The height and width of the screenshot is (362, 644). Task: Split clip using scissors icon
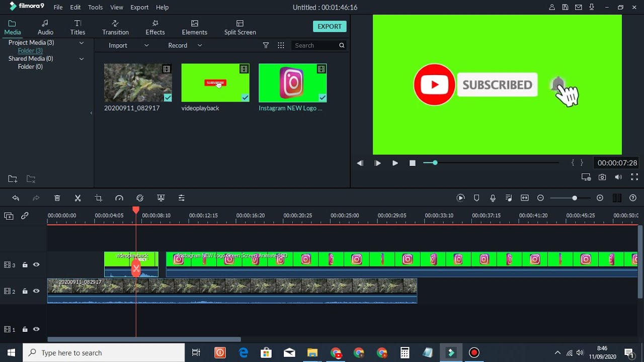(x=78, y=198)
